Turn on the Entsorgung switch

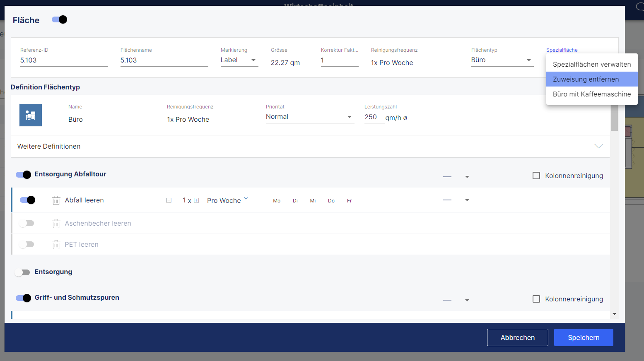pos(22,272)
